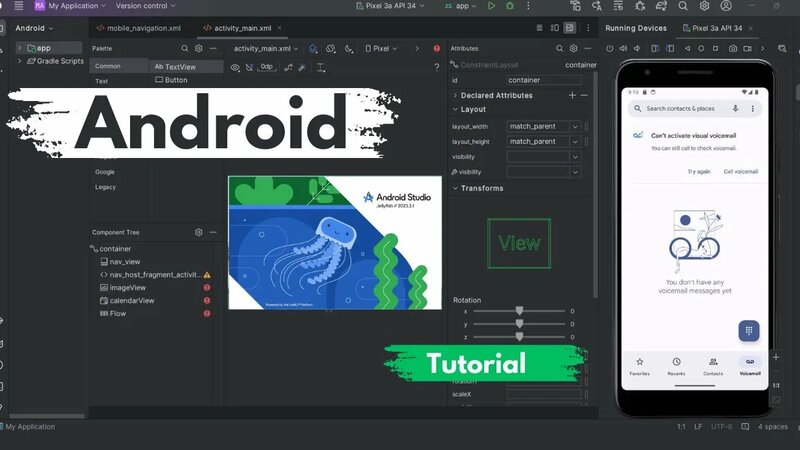This screenshot has width=800, height=450.
Task: Raise emulator volume
Action: [x=623, y=48]
